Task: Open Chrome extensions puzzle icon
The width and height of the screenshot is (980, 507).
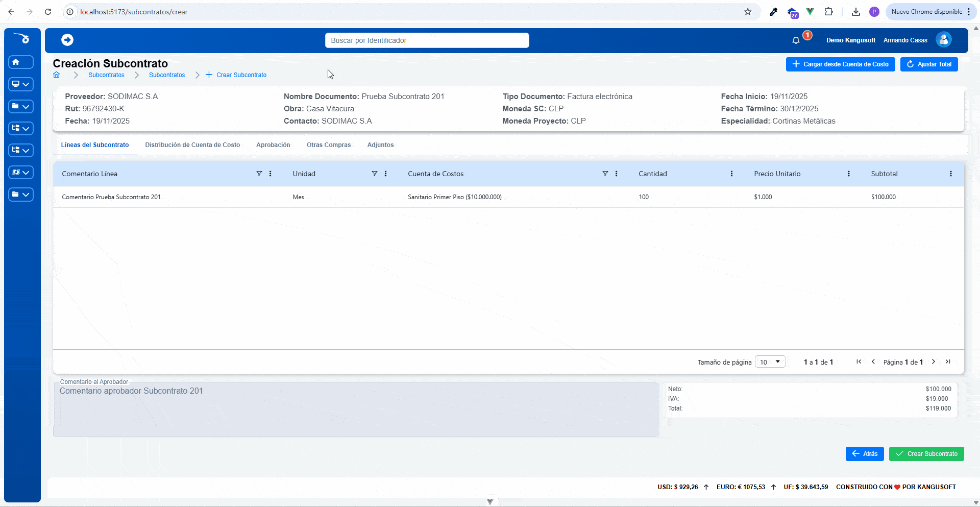Action: (829, 11)
